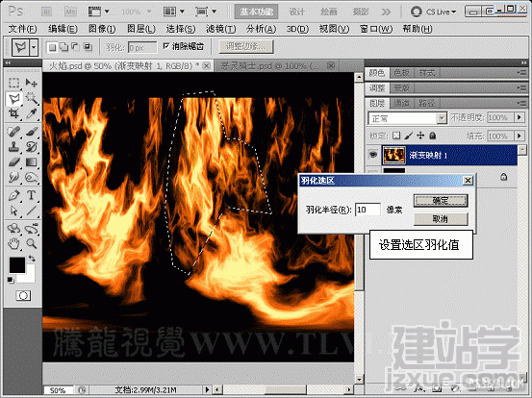Viewport: 532px width, 398px height.
Task: Select the Eyedropper tool
Action: [x=31, y=113]
